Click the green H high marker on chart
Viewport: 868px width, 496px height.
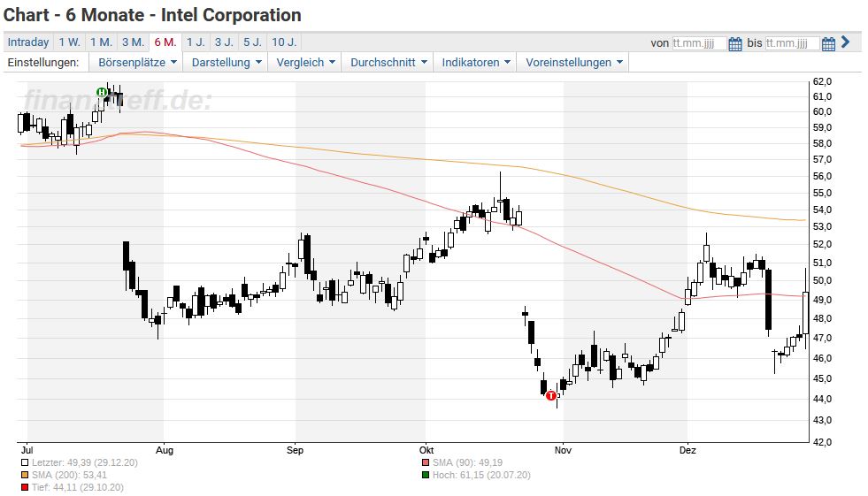[102, 92]
